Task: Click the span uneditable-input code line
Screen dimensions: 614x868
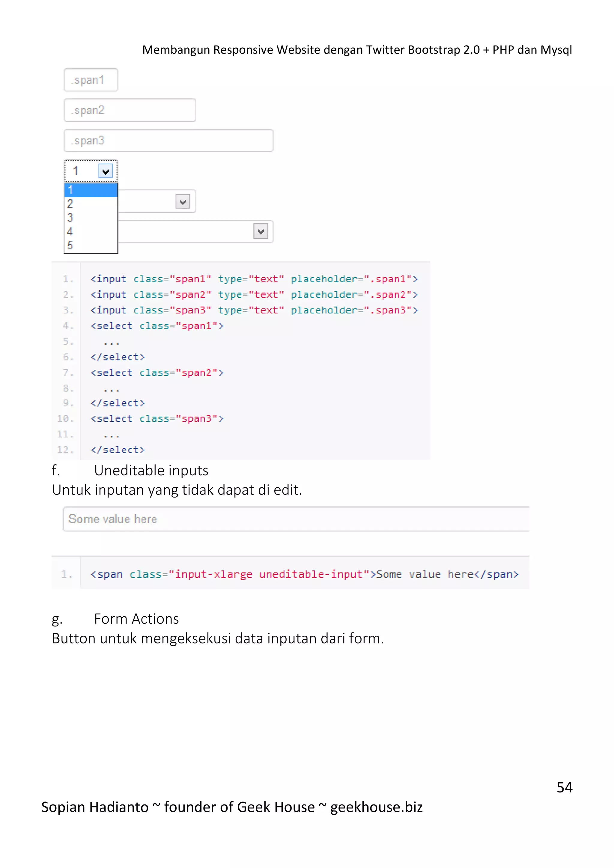Action: (x=305, y=575)
